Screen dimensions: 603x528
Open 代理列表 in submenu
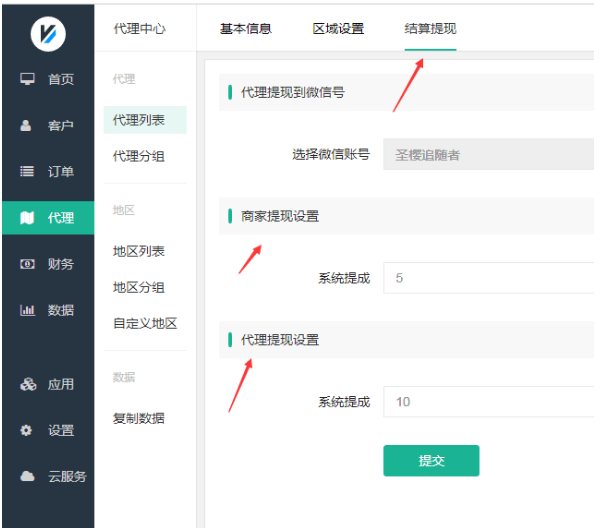pos(145,120)
